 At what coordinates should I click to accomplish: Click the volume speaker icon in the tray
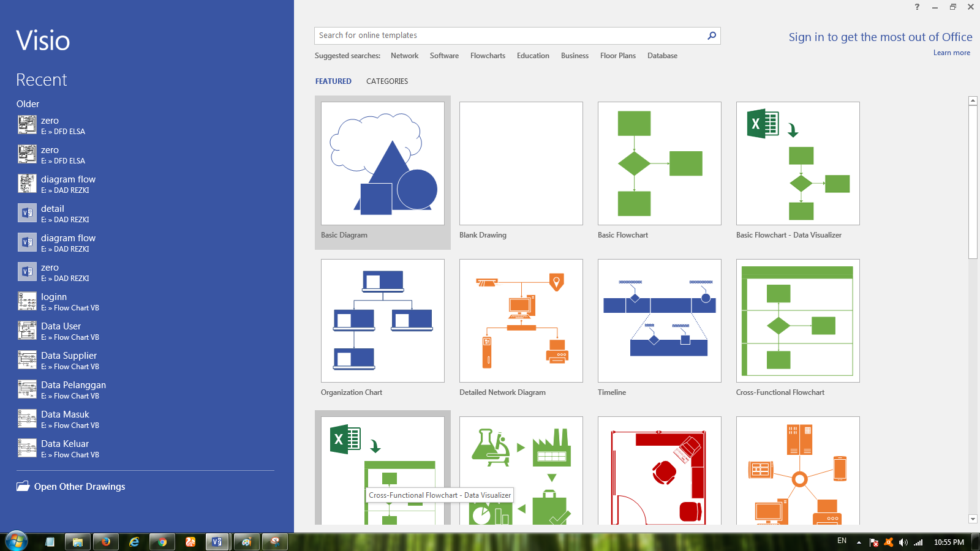point(903,542)
